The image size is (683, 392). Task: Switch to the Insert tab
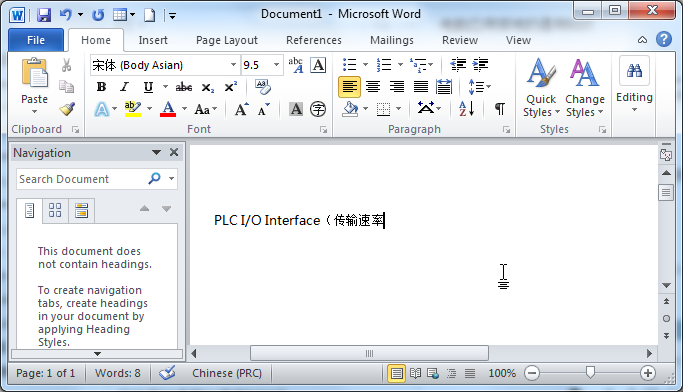pos(153,40)
